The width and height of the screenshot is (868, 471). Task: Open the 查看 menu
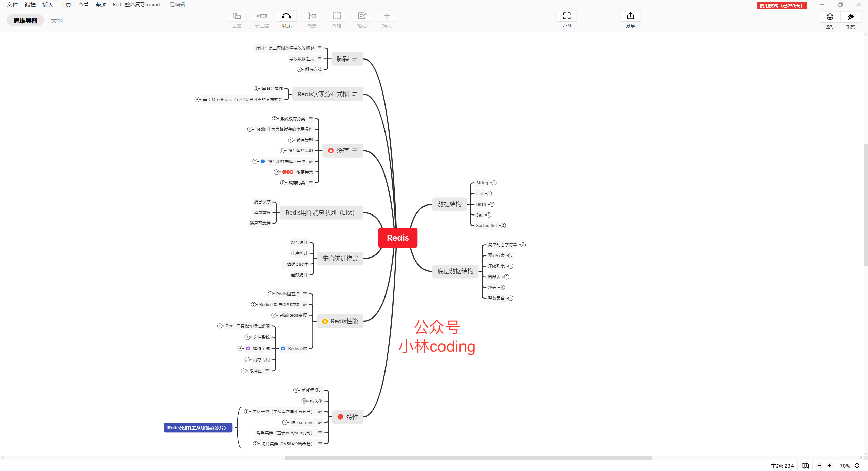tap(83, 5)
